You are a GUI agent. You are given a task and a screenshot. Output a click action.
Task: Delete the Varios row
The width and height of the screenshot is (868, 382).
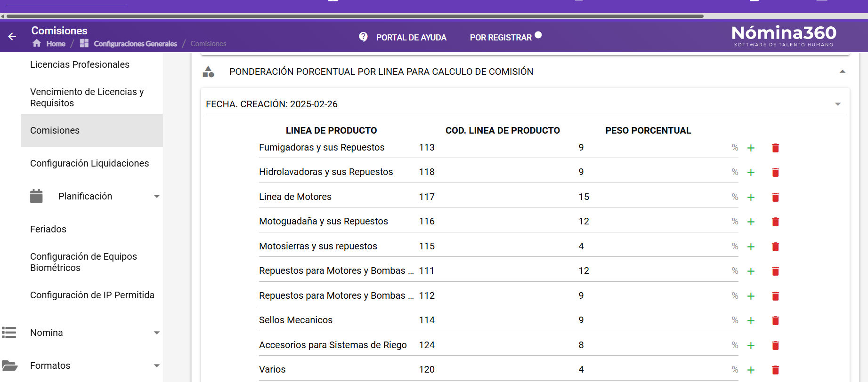point(775,370)
